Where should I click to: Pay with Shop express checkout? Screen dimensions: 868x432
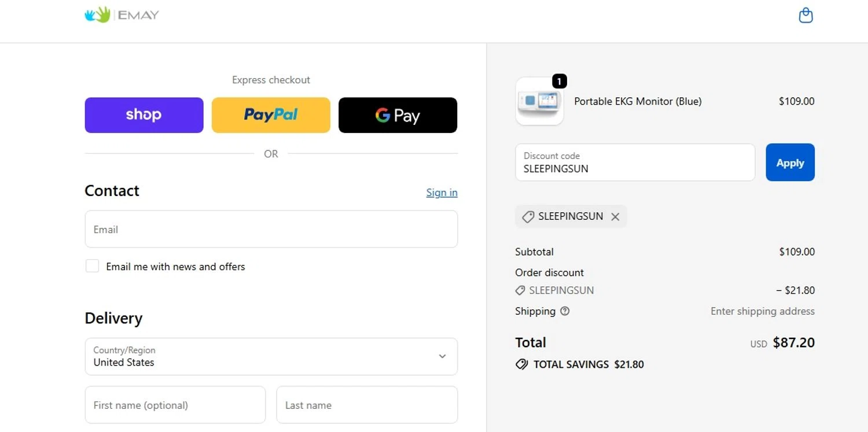(x=144, y=115)
